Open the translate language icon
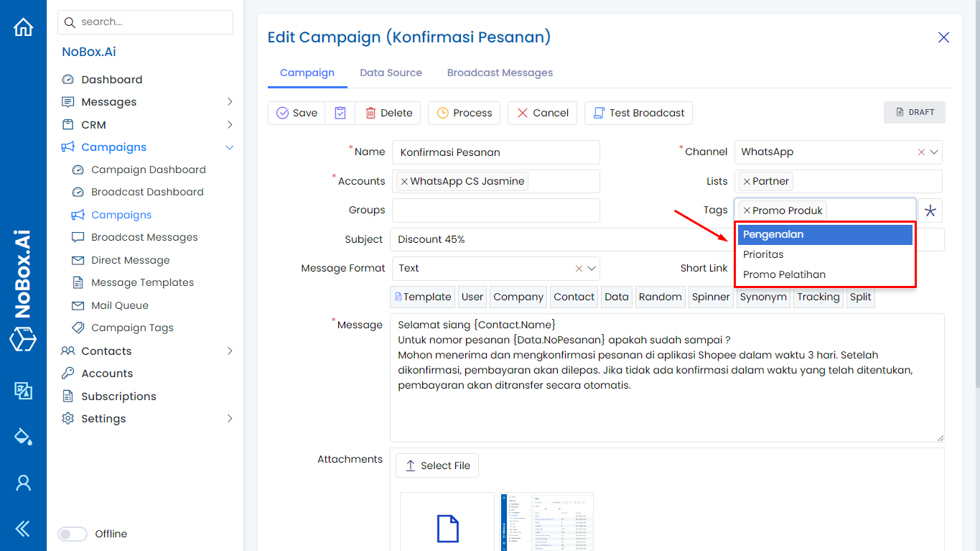 [x=23, y=391]
